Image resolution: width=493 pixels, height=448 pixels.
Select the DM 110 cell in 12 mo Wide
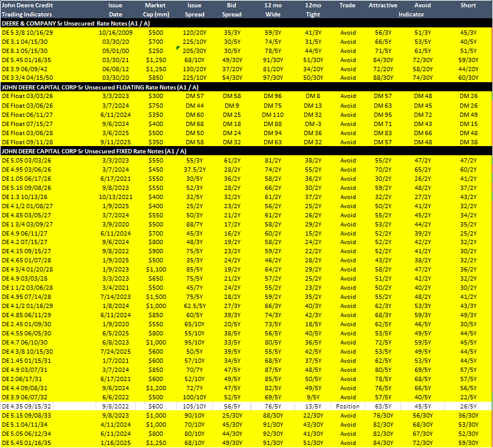pyautogui.click(x=273, y=115)
